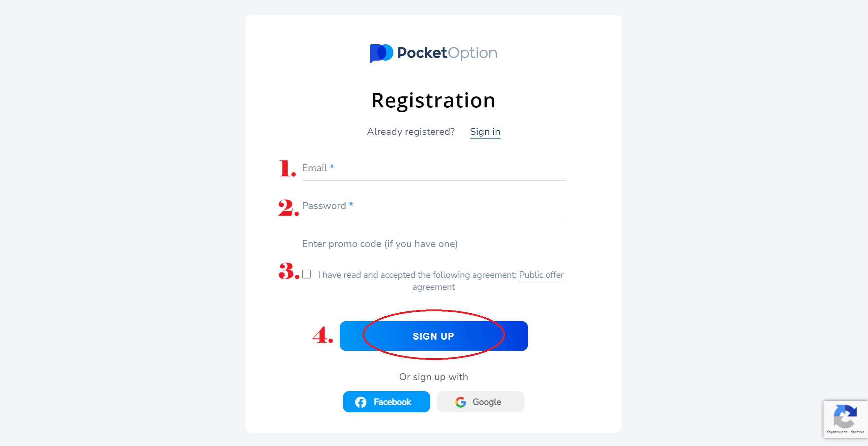Click the red number 1 annotation

[287, 168]
